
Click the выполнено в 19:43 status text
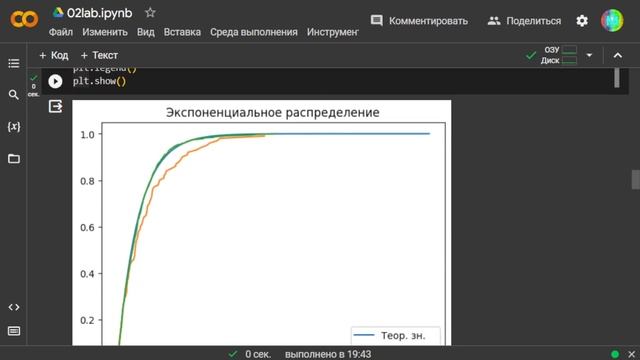[328, 354]
